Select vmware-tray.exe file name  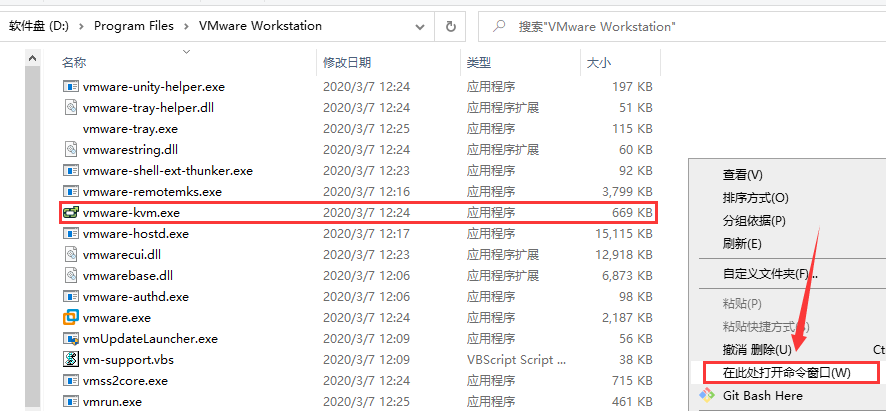pyautogui.click(x=130, y=128)
